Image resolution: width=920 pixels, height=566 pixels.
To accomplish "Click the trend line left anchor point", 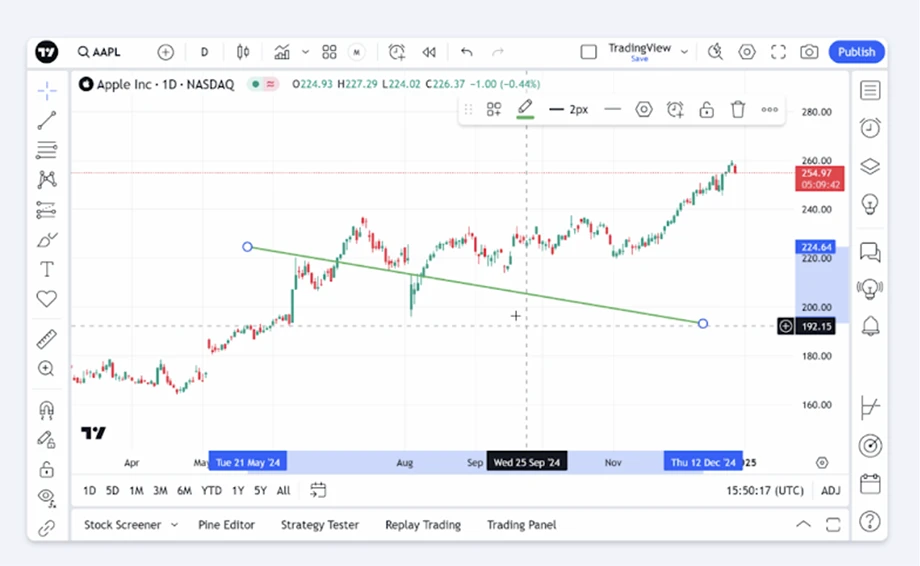I will pos(248,247).
